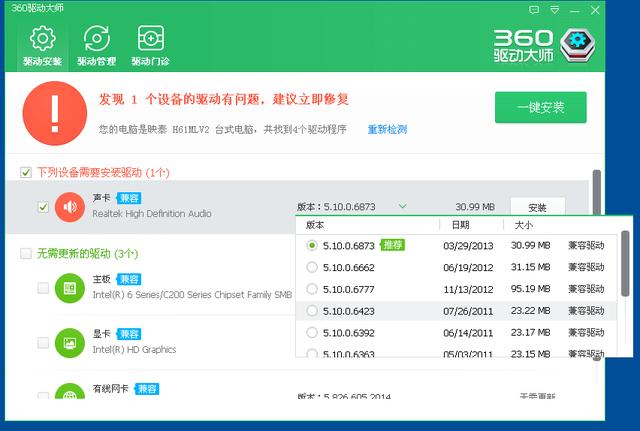Toggle the 下列设备需要安装驱动 group checkbox

click(26, 172)
